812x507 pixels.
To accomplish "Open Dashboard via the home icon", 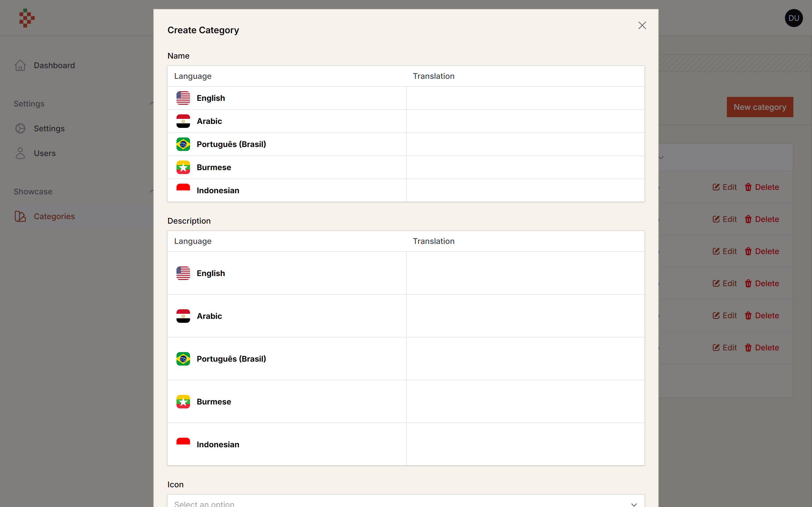I will point(20,65).
